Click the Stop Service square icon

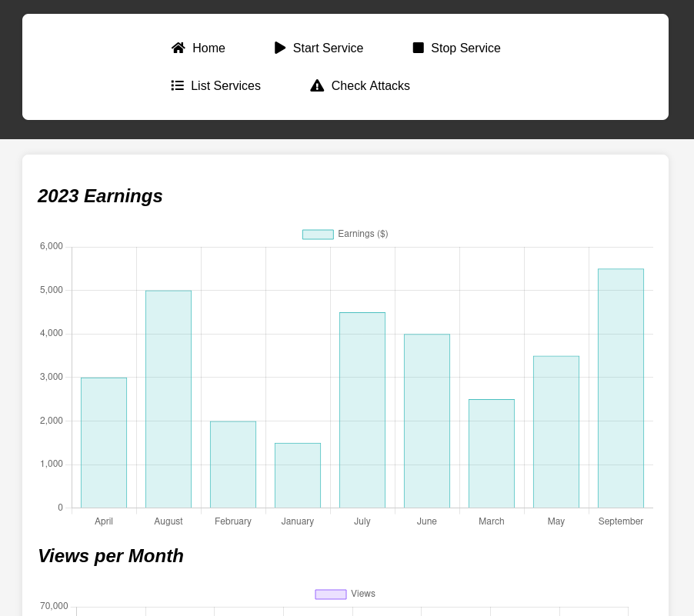point(419,48)
